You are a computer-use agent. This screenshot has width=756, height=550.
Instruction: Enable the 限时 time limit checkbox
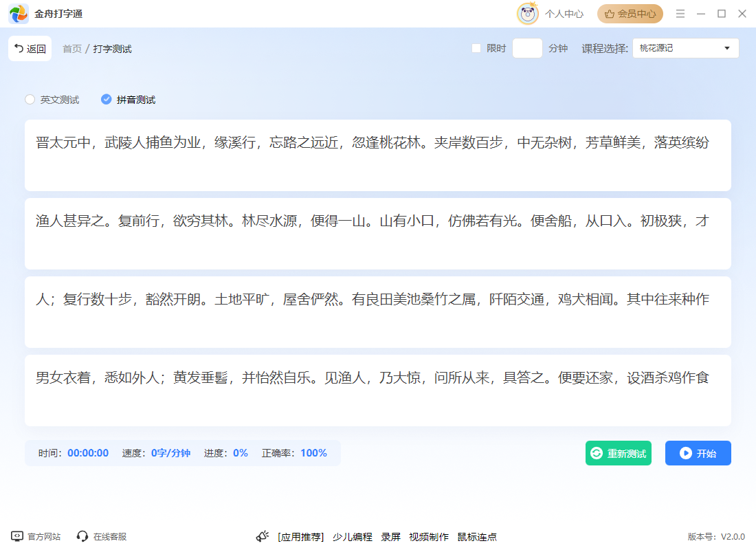coord(476,48)
